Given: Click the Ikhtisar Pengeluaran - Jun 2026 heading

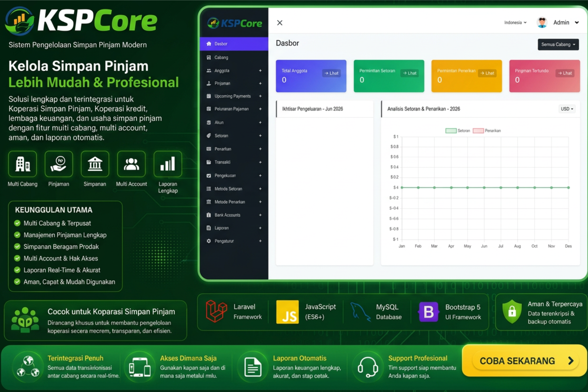Looking at the screenshot, I should [312, 109].
